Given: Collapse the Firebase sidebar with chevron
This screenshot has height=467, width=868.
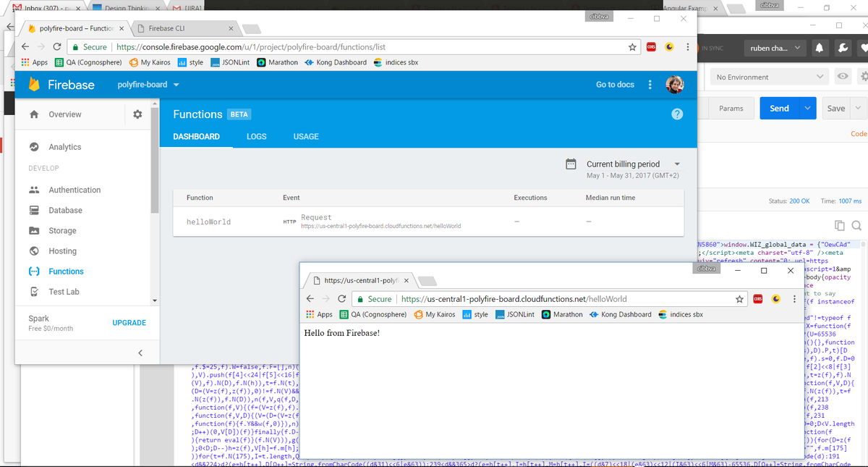Looking at the screenshot, I should point(140,353).
